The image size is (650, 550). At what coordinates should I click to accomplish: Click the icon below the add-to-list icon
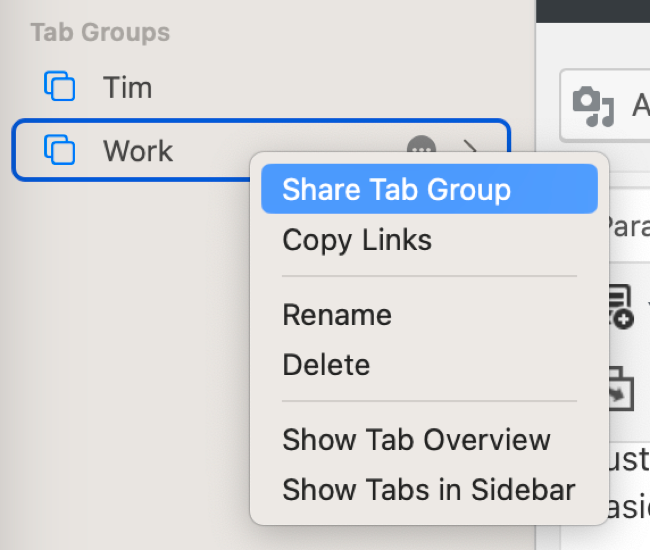click(x=621, y=388)
